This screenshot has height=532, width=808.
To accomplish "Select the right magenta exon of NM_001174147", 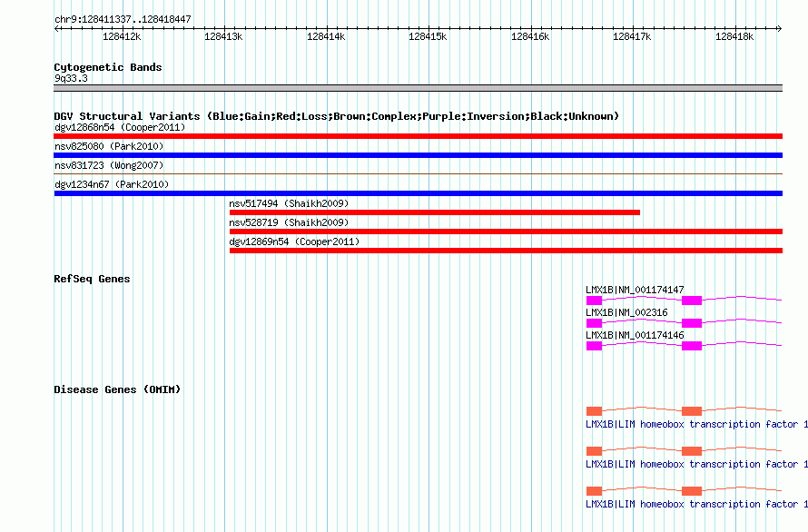I will pos(692,300).
